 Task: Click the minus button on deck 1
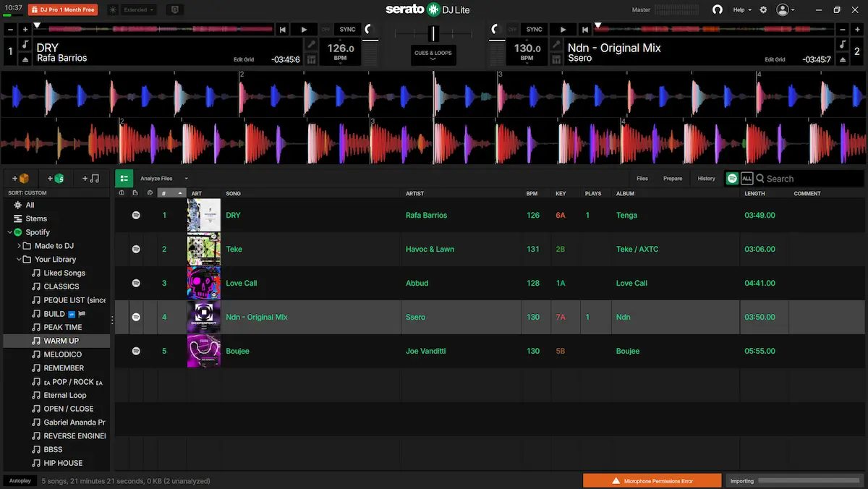click(x=10, y=30)
